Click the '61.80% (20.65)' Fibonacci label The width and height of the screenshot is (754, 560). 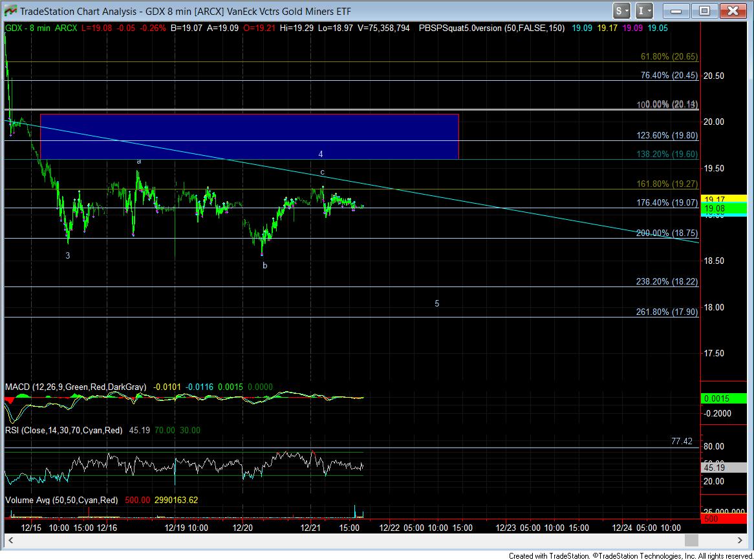pyautogui.click(x=669, y=57)
